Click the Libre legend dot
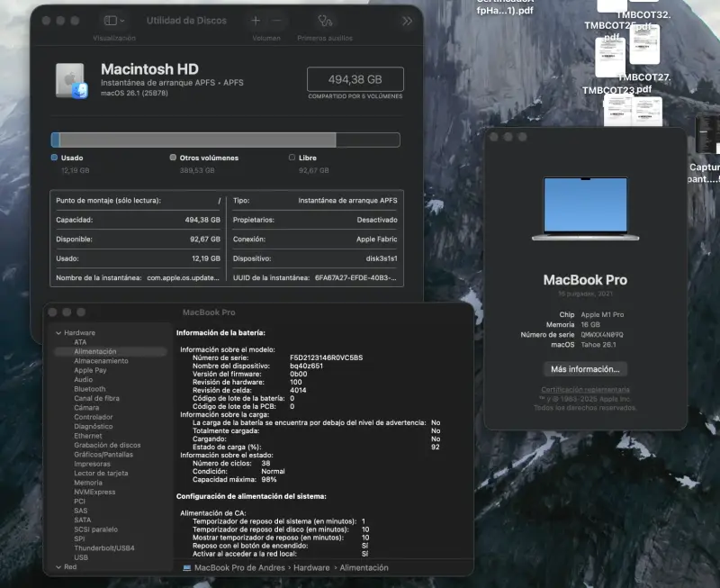Viewport: 720px width, 588px height. (292, 158)
